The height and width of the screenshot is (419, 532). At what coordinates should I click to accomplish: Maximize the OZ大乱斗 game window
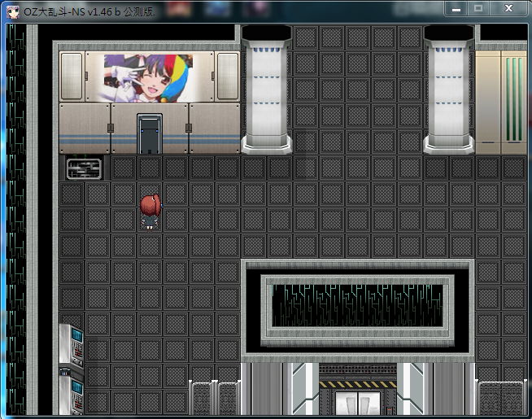point(478,9)
